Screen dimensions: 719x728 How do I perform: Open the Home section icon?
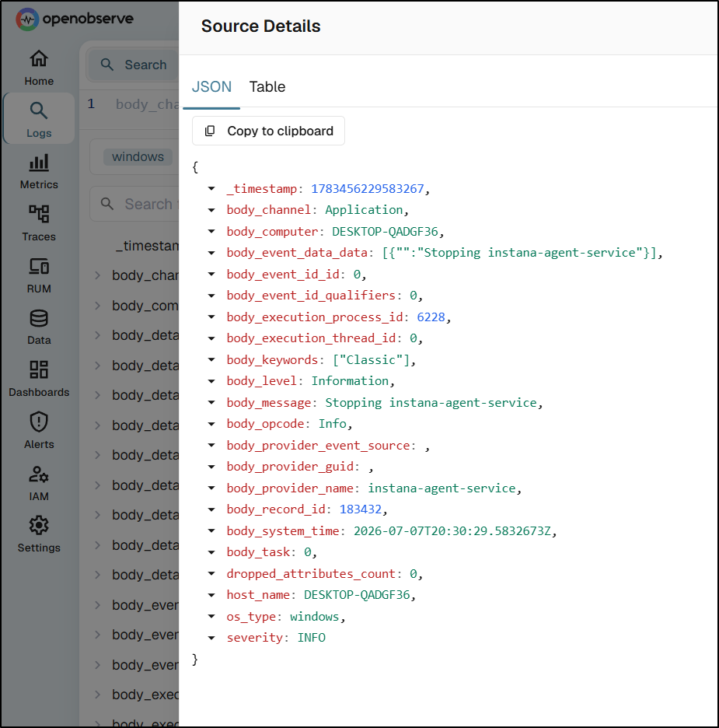[39, 58]
